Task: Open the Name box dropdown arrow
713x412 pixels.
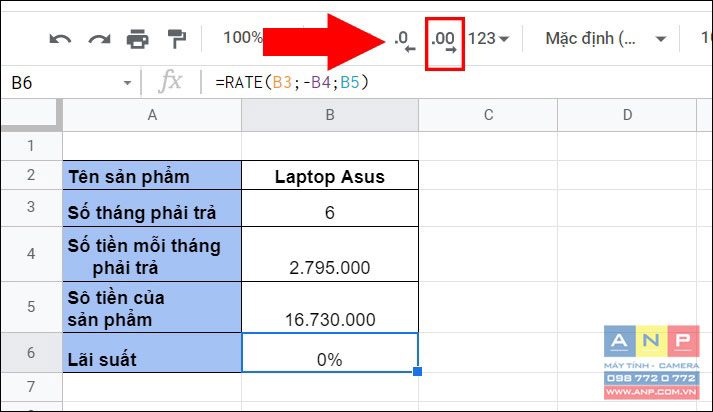Action: (x=127, y=83)
